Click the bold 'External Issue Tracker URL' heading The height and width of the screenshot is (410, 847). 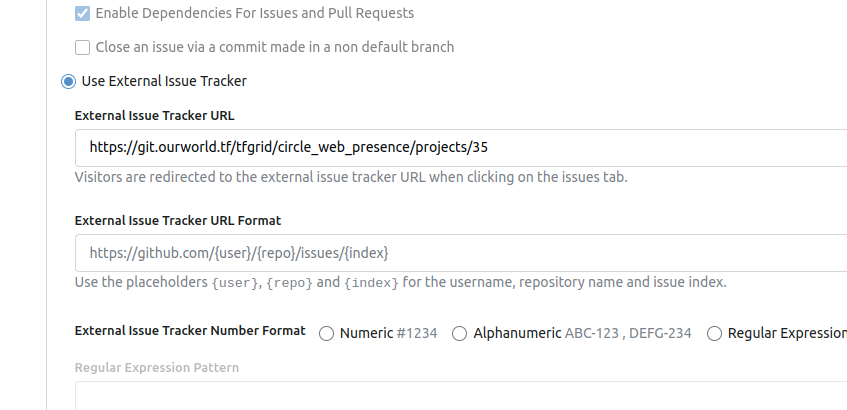154,115
